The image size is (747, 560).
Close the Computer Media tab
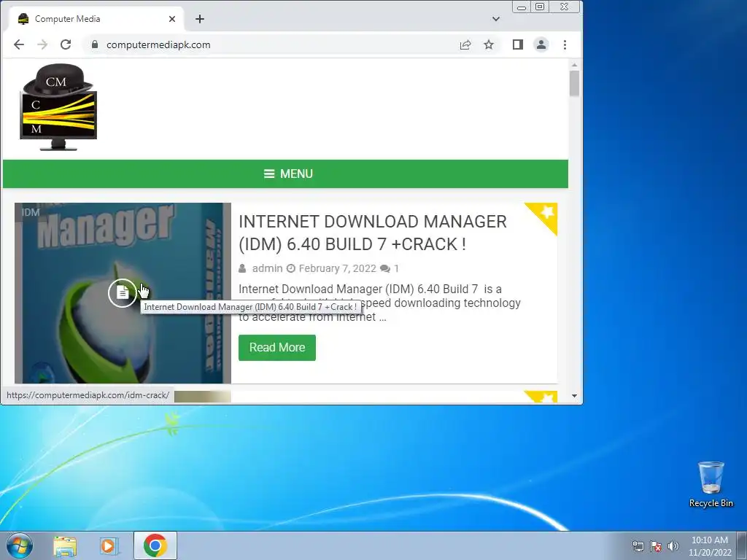click(172, 19)
